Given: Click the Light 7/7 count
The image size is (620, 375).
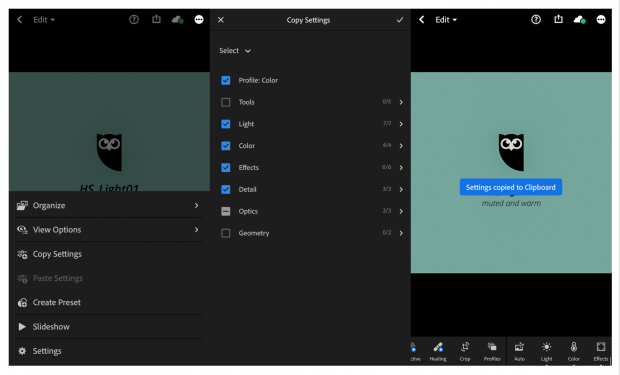Looking at the screenshot, I should [387, 123].
